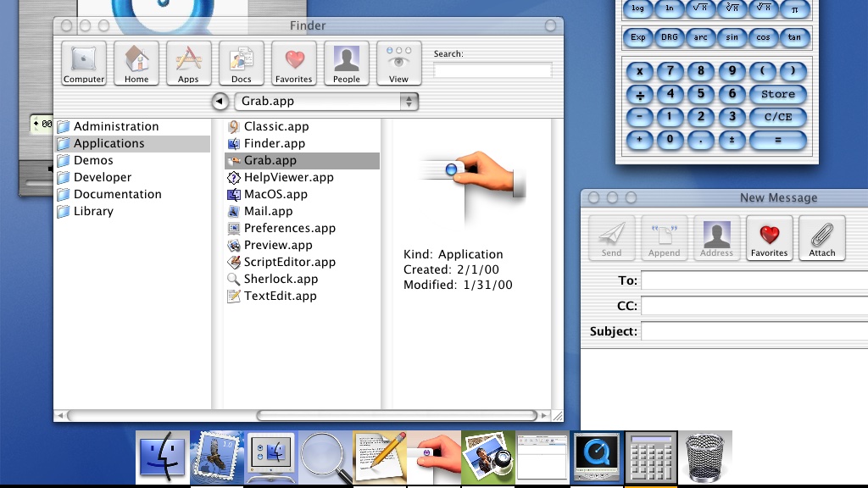Click the CC field in New Message
Screen dimensions: 868x488
[x=754, y=306]
